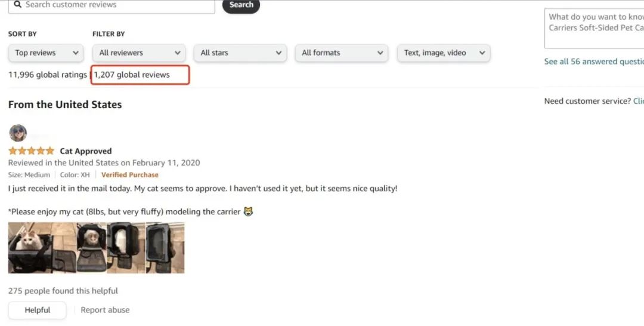
Task: Click the five-star rating of Cat Approved review
Action: [x=31, y=151]
